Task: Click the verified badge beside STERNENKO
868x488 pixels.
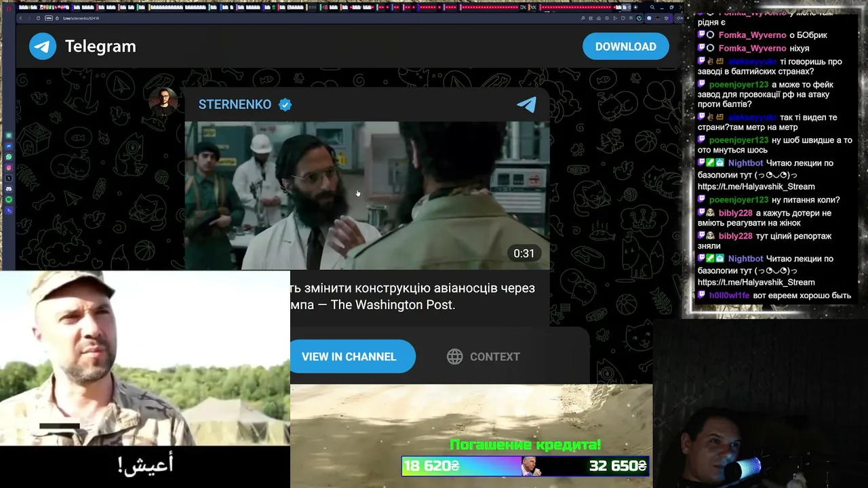Action: click(x=285, y=104)
